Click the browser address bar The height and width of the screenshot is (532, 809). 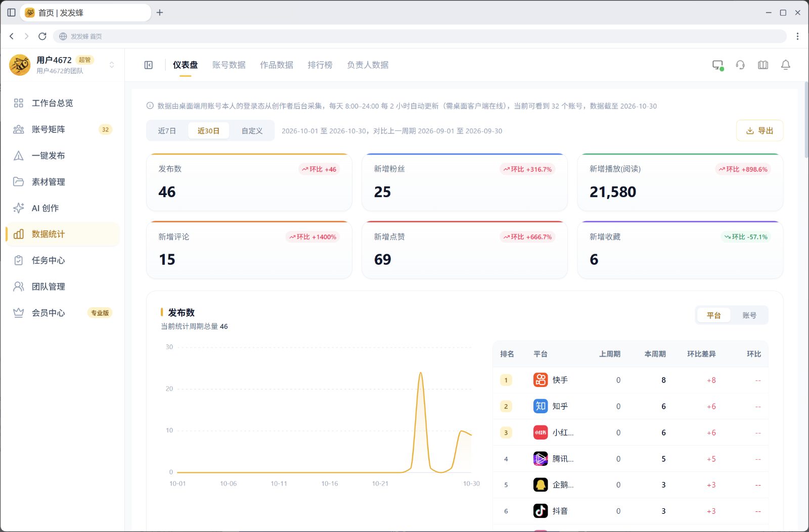tap(420, 36)
